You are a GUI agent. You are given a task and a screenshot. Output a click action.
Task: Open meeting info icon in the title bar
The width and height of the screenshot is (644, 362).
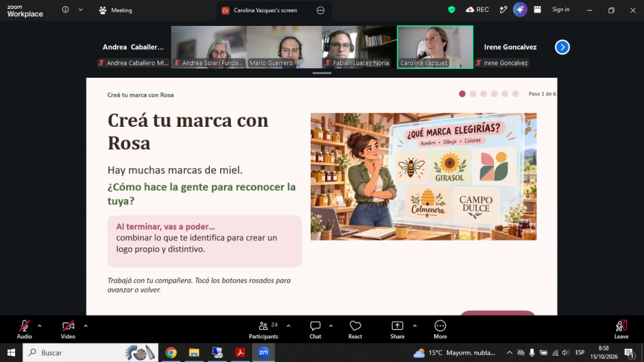click(x=65, y=10)
